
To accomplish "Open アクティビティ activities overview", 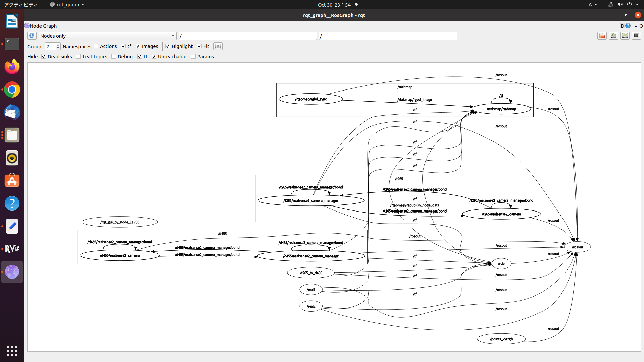I will coord(21,5).
